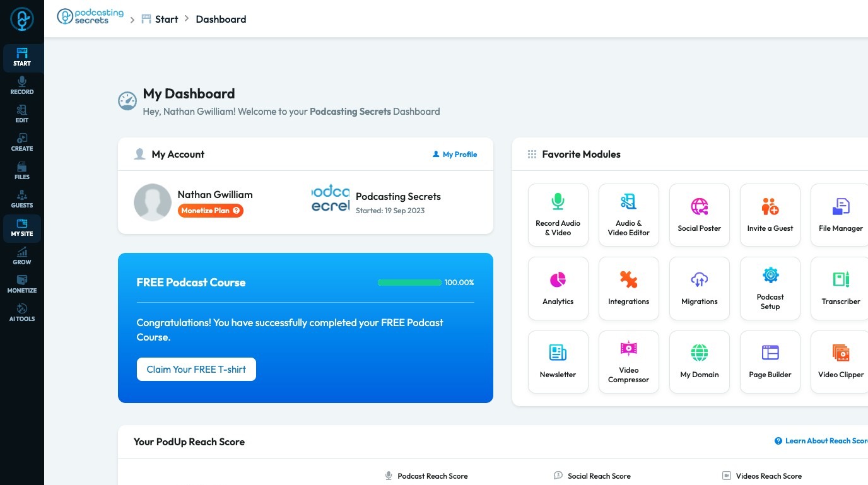Viewport: 868px width, 485px height.
Task: Open EDIT in the sidebar
Action: click(22, 115)
